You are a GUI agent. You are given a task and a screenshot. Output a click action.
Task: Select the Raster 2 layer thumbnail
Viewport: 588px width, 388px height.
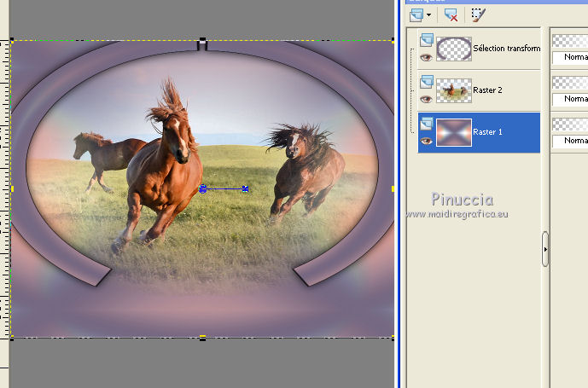pyautogui.click(x=454, y=90)
